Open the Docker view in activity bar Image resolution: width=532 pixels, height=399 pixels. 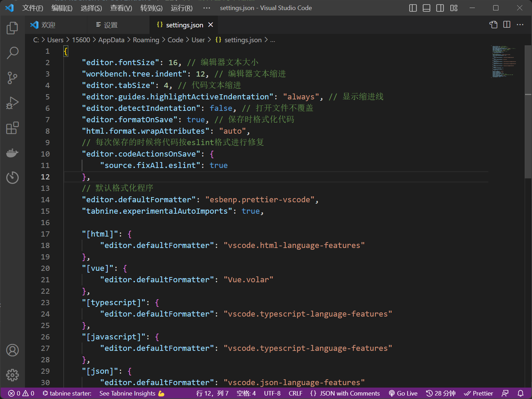12,153
